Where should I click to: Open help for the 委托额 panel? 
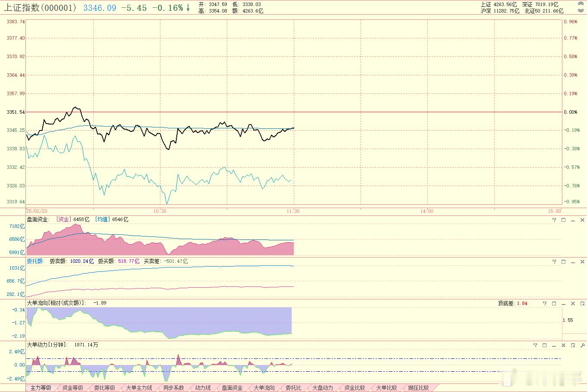point(554,261)
